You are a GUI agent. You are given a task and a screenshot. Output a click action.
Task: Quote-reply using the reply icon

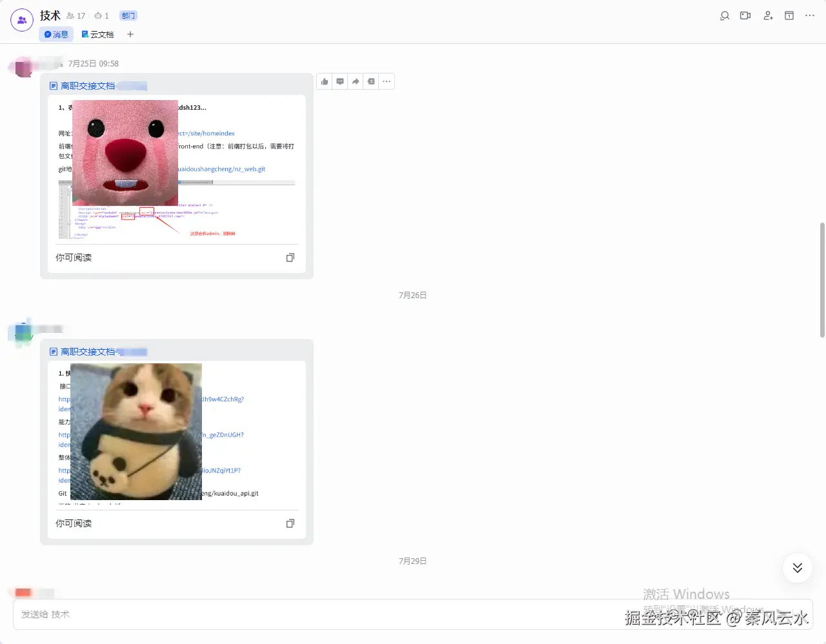tap(371, 81)
